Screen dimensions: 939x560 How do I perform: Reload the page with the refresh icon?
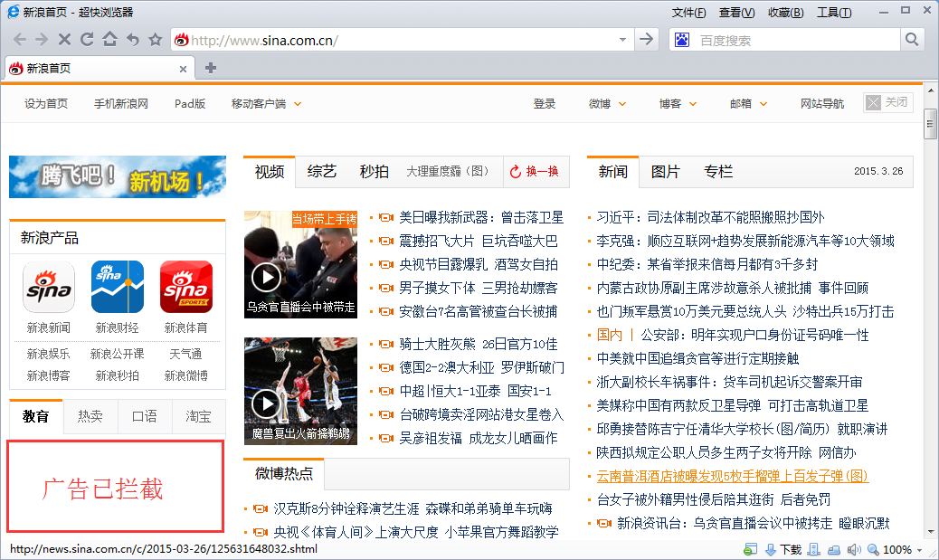(88, 40)
